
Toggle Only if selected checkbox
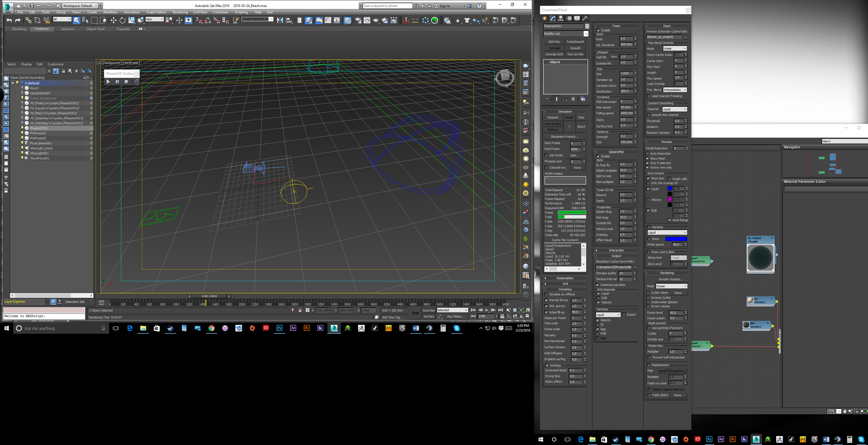point(648,163)
